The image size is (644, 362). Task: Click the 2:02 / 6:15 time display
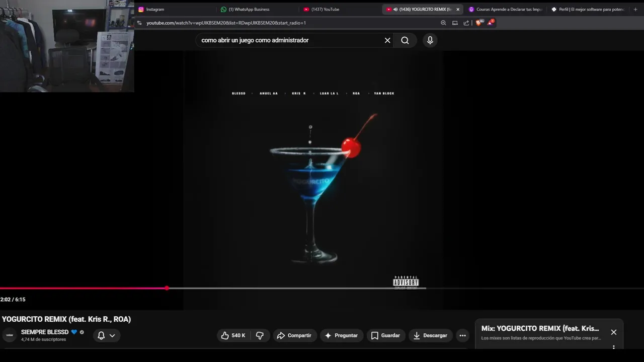click(x=13, y=300)
